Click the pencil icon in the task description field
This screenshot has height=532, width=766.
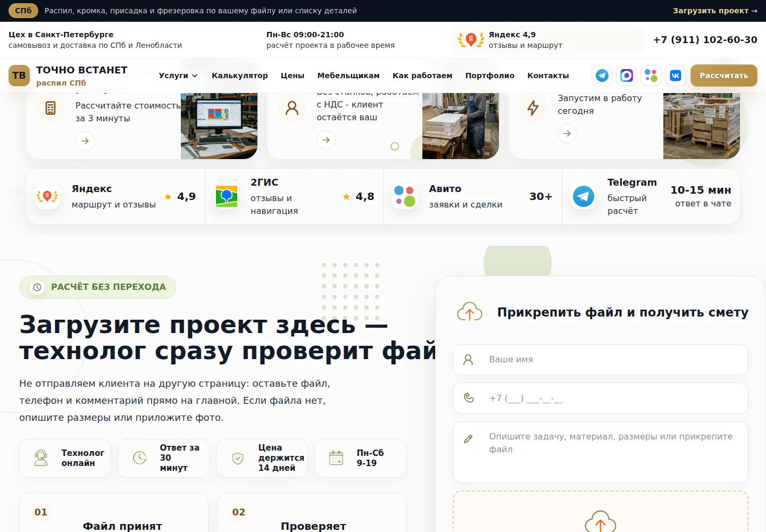pyautogui.click(x=468, y=439)
